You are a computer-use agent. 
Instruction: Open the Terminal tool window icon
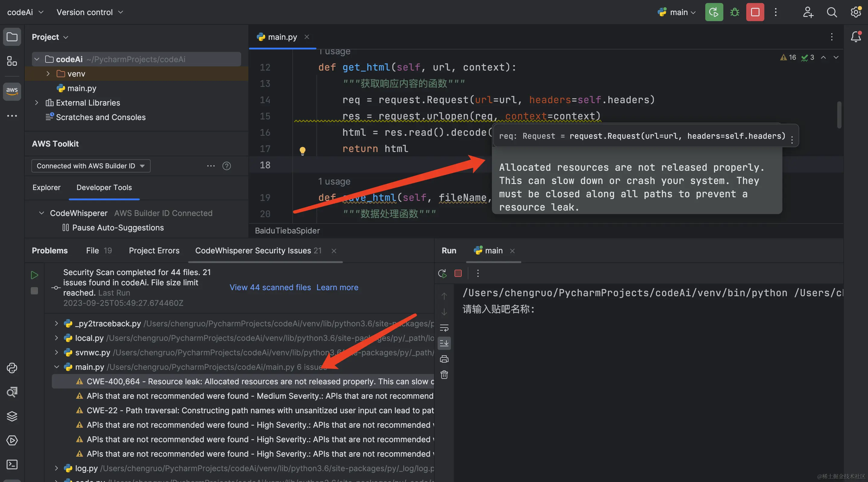click(12, 465)
